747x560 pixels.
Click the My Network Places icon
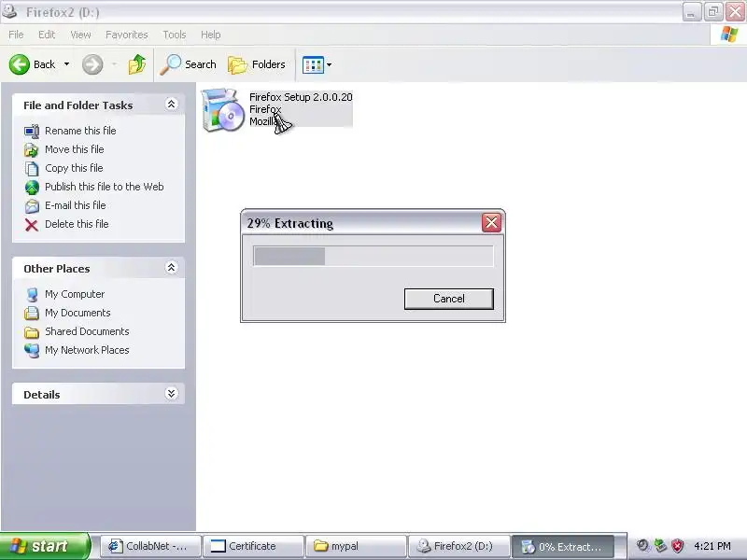point(32,351)
